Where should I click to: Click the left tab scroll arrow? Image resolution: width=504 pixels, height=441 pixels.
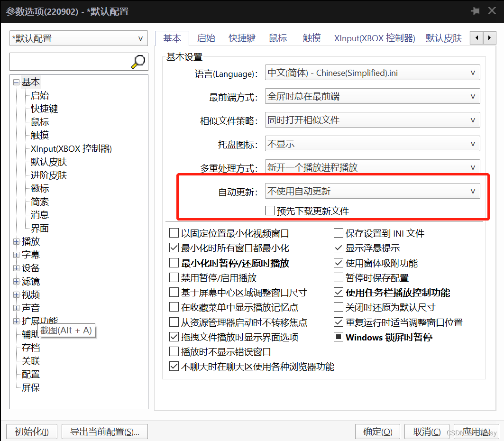click(476, 37)
